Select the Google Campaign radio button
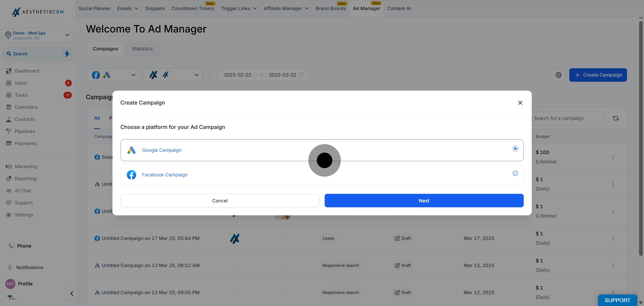 [x=515, y=149]
